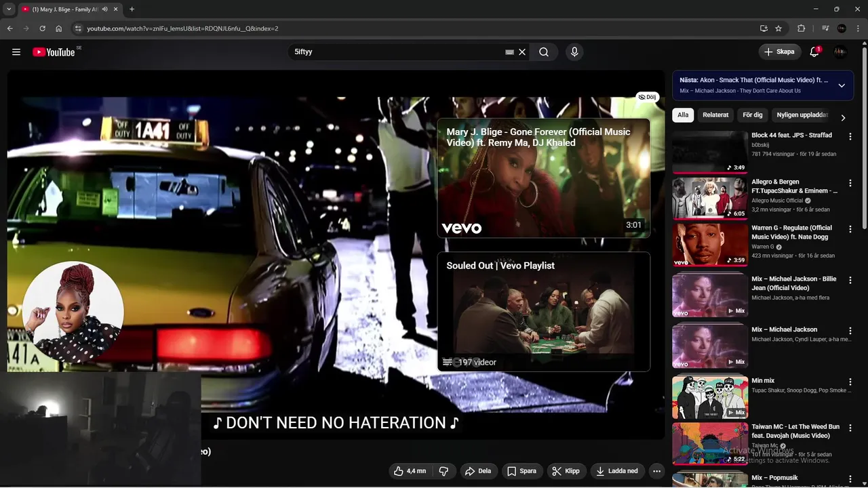
Task: Create a clip with Klipp
Action: (x=566, y=471)
